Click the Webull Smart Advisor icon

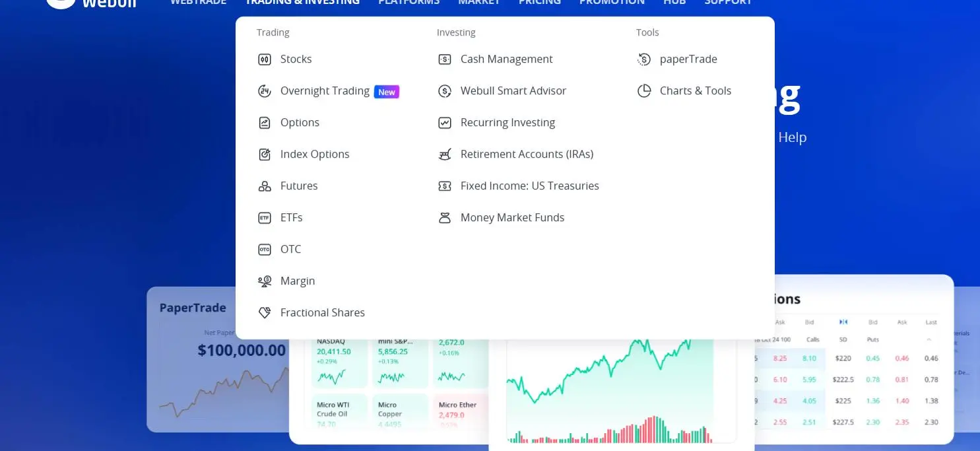445,91
